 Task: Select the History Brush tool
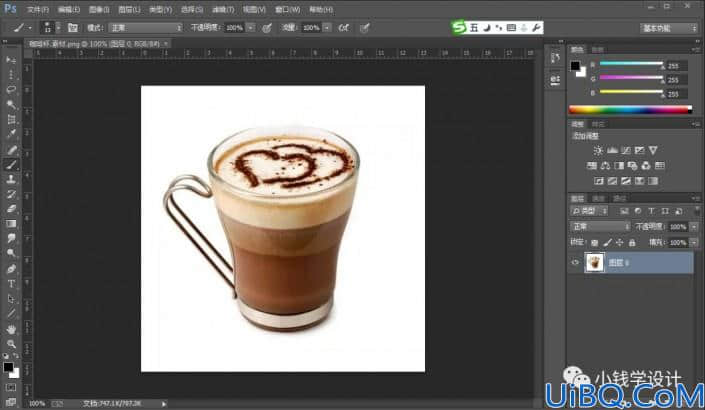pyautogui.click(x=11, y=194)
